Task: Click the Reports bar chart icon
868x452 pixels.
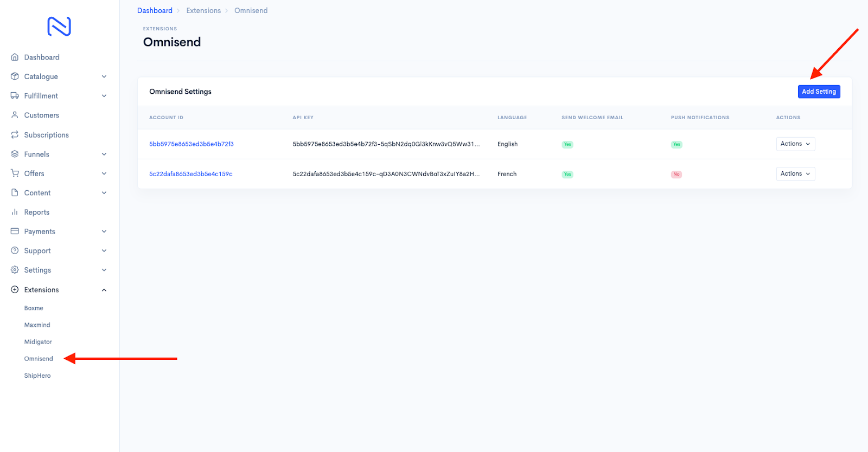Action: tap(15, 212)
